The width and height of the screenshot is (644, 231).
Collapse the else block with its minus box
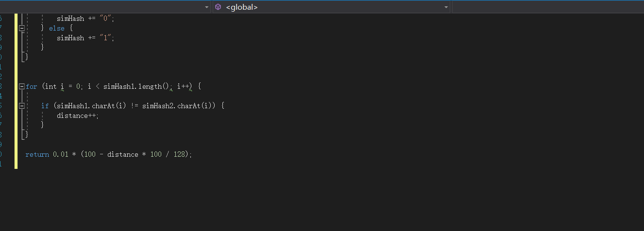[x=21, y=28]
